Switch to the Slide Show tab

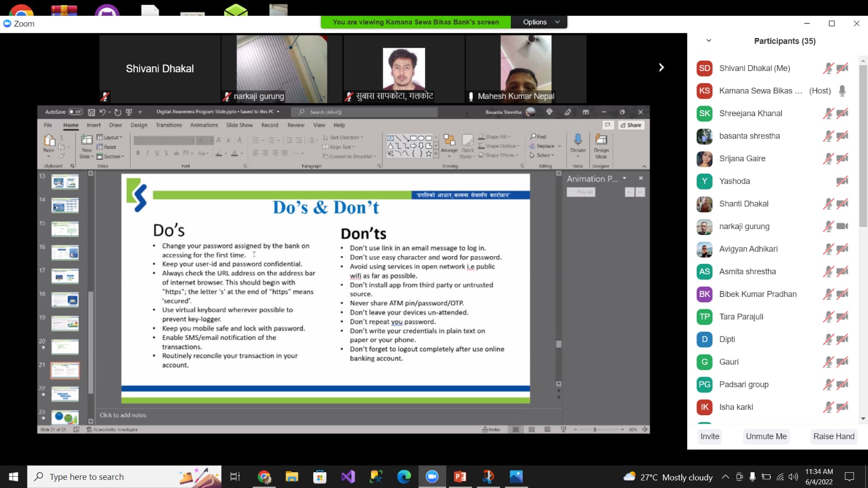(x=239, y=125)
